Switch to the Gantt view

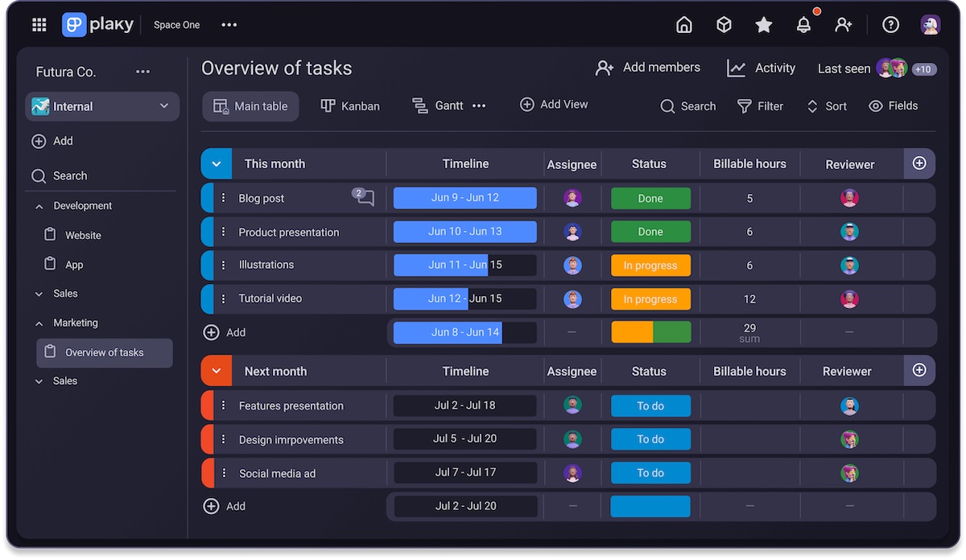pyautogui.click(x=438, y=106)
